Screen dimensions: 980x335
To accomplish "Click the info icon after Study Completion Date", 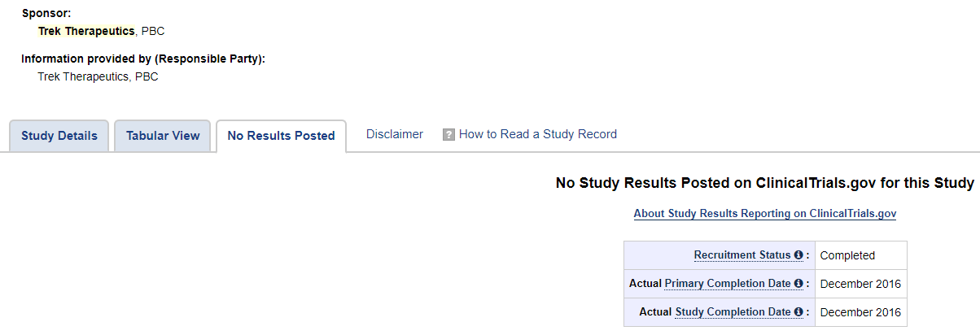I will [798, 312].
